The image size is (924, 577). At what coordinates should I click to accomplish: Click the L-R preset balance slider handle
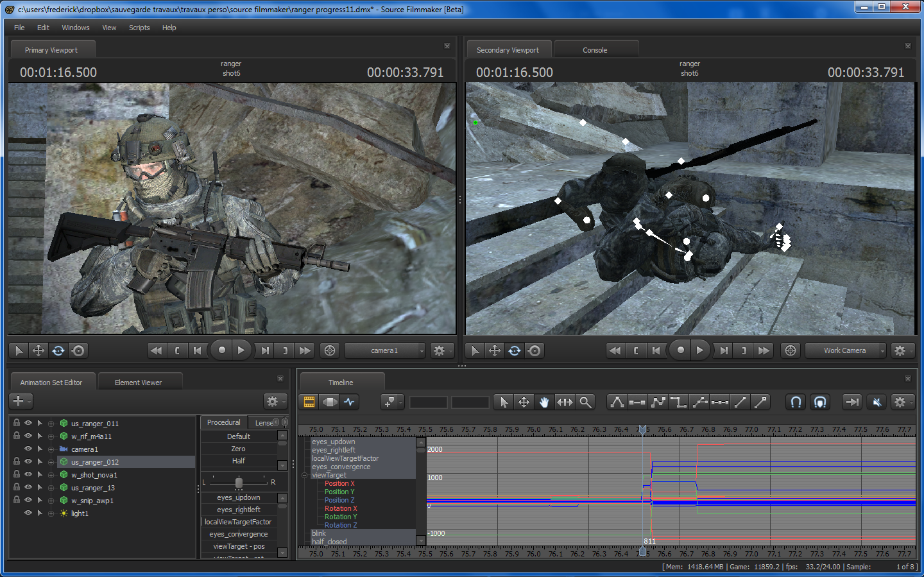[x=239, y=482]
